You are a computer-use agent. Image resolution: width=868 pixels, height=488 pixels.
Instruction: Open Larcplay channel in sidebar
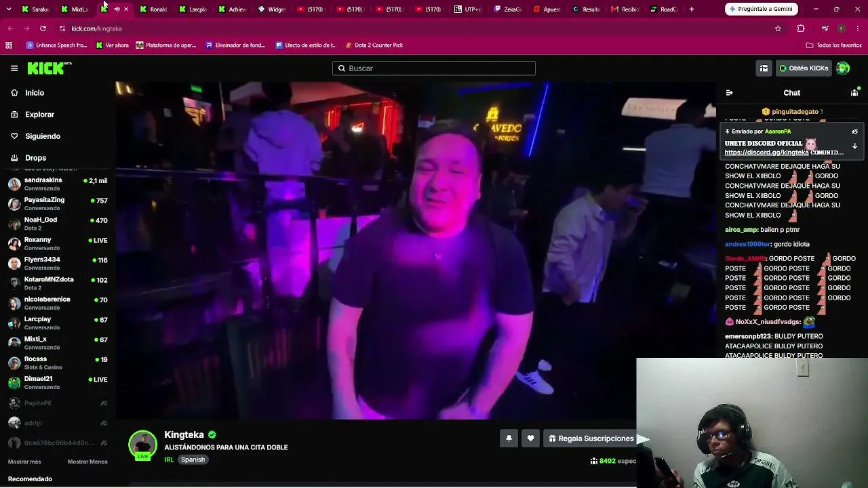click(58, 323)
